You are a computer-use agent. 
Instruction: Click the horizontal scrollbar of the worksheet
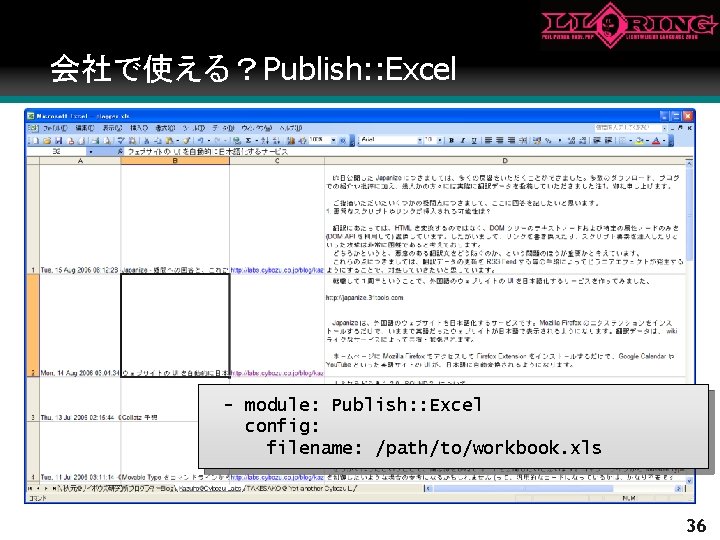tap(554, 489)
